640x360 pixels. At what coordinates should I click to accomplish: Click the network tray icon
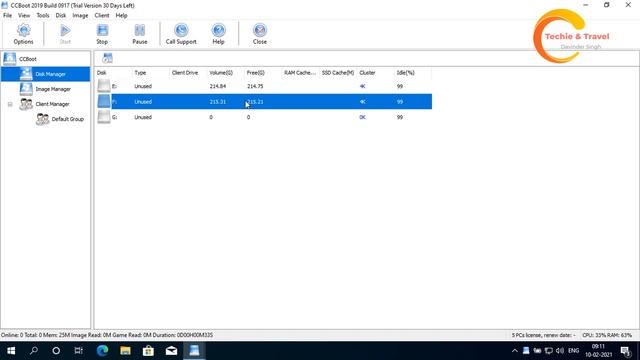click(549, 351)
